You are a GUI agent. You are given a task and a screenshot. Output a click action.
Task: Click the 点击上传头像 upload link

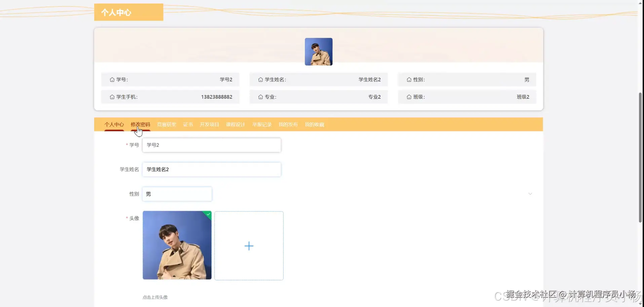click(155, 297)
